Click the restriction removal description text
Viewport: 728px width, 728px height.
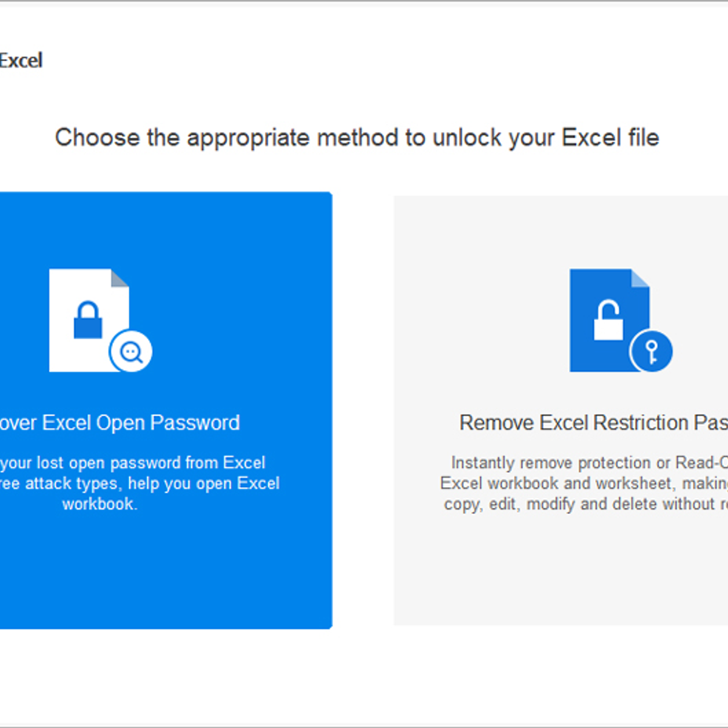582,483
